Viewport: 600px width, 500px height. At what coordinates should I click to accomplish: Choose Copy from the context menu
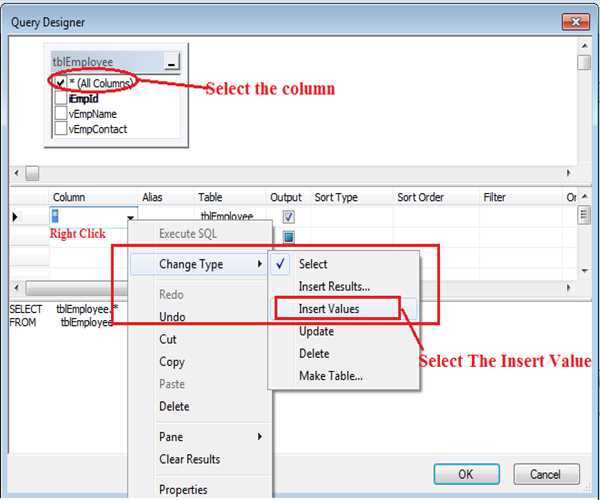172,362
